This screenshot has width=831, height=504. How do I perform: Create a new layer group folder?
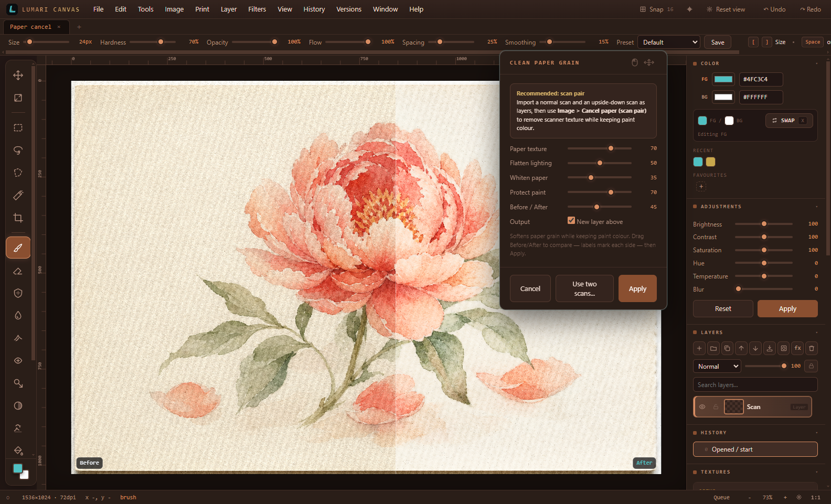(x=713, y=348)
